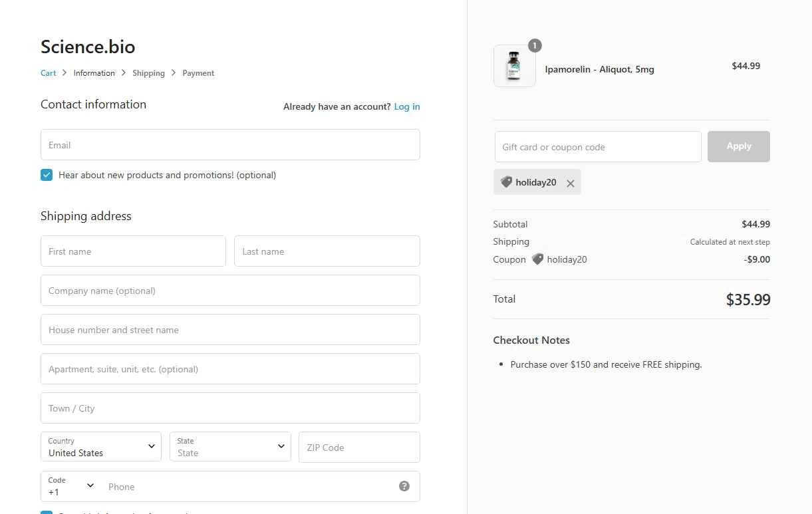Focus the gift card or coupon code field
This screenshot has height=514, width=812.
click(x=598, y=147)
